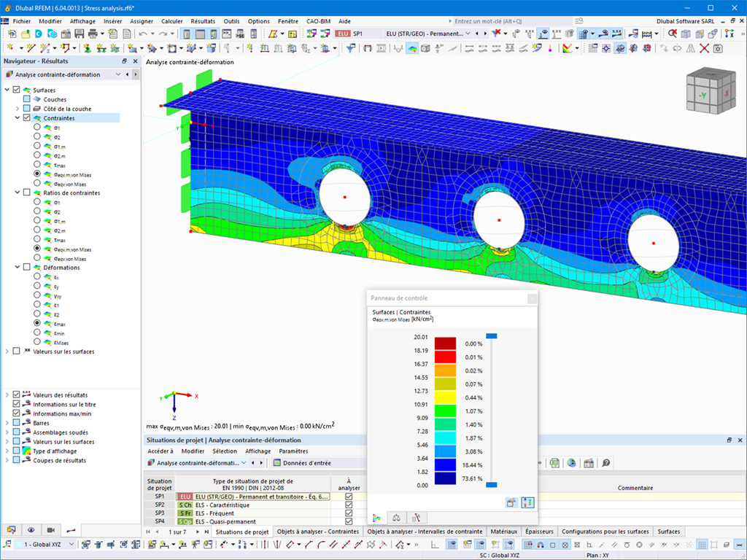The image size is (747, 560).
Task: Collapse the Surfaces tree node
Action: (7, 90)
